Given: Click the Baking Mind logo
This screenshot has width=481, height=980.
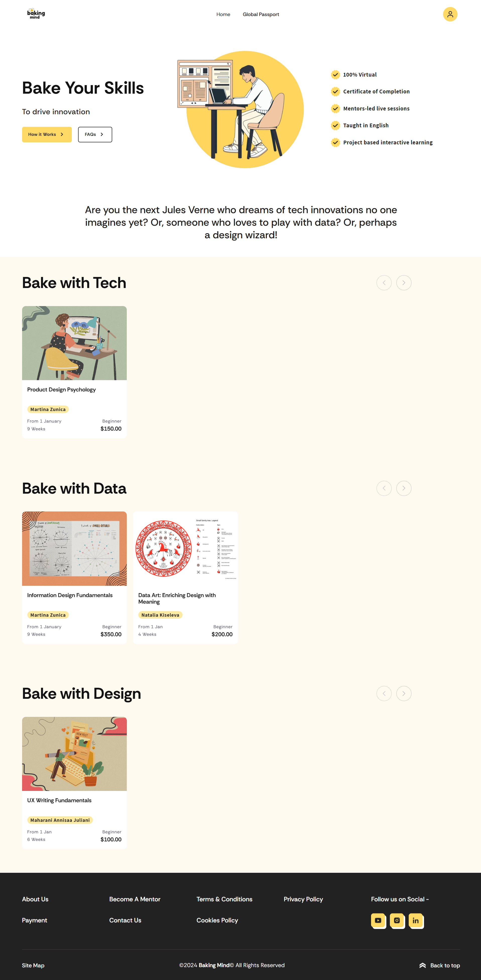Looking at the screenshot, I should pos(36,14).
